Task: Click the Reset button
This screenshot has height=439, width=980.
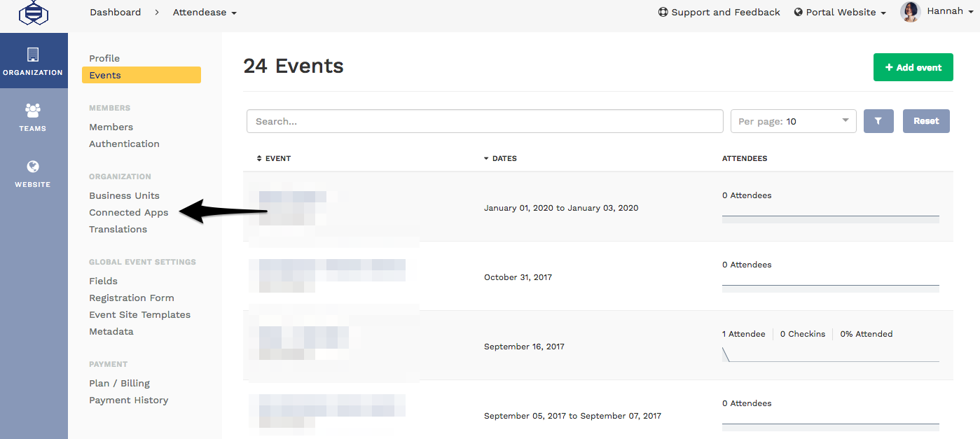Action: coord(926,120)
